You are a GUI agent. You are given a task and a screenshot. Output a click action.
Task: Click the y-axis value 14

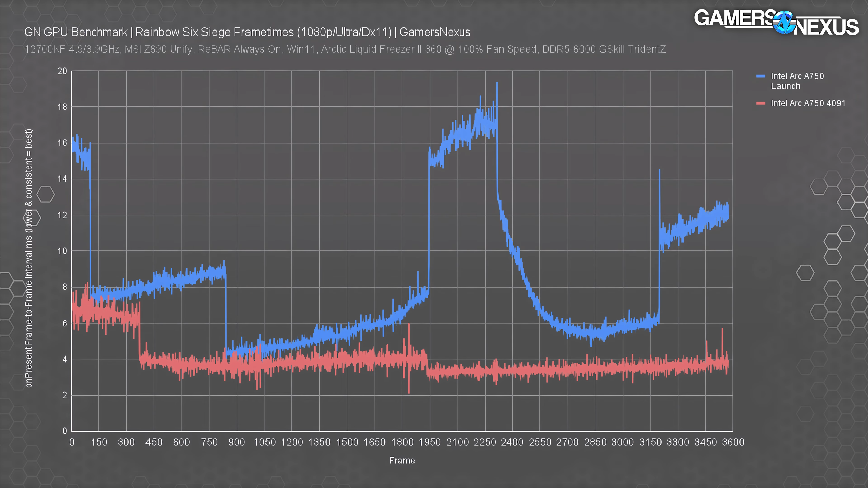tap(62, 179)
